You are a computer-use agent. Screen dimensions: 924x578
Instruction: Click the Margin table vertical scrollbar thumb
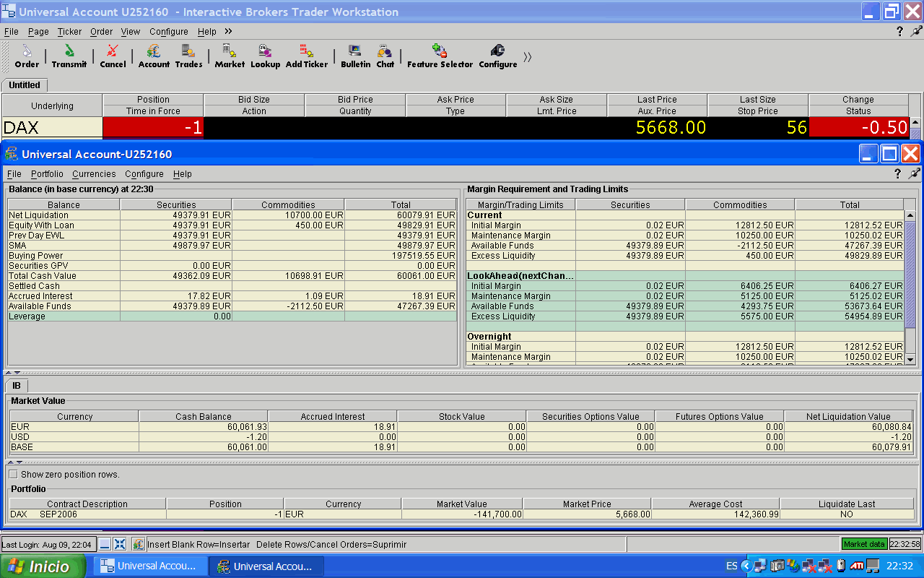click(910, 275)
